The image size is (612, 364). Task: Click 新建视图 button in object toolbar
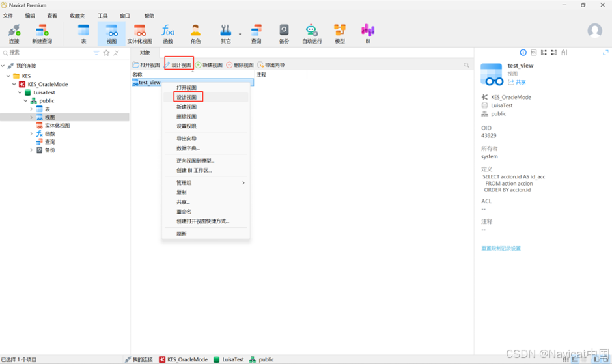(x=209, y=65)
